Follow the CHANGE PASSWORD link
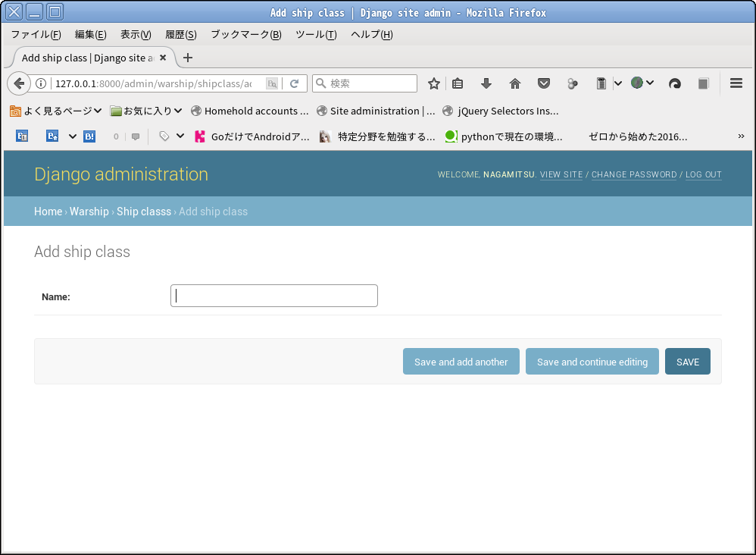The image size is (756, 555). click(634, 174)
